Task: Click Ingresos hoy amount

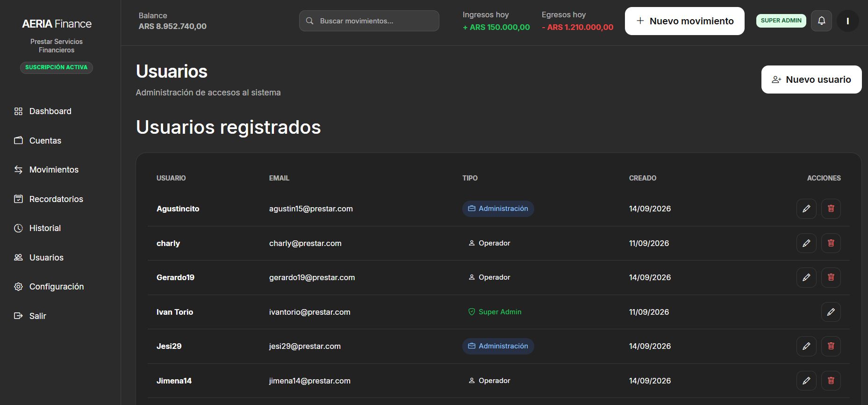Action: 496,27
